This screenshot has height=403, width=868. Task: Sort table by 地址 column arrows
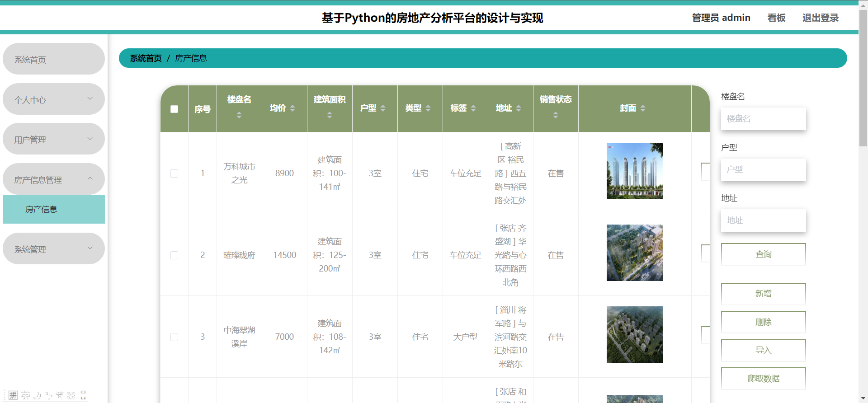519,108
